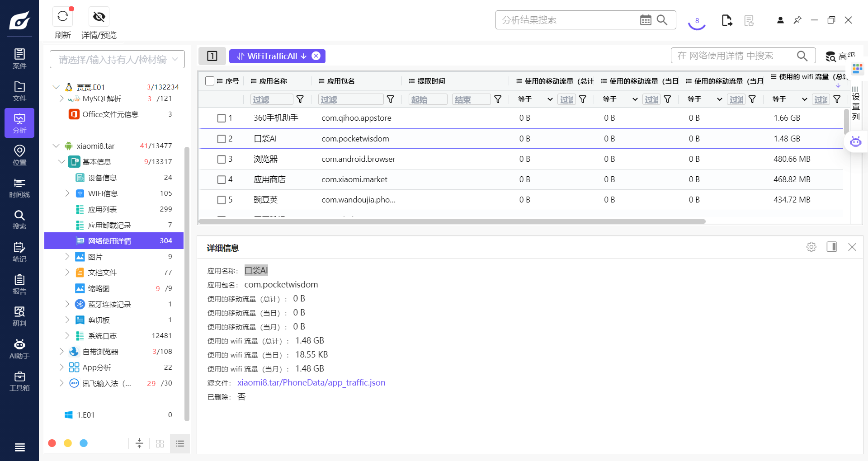Image resolution: width=868 pixels, height=461 pixels.
Task: Select the red color tag dot
Action: coord(52,443)
